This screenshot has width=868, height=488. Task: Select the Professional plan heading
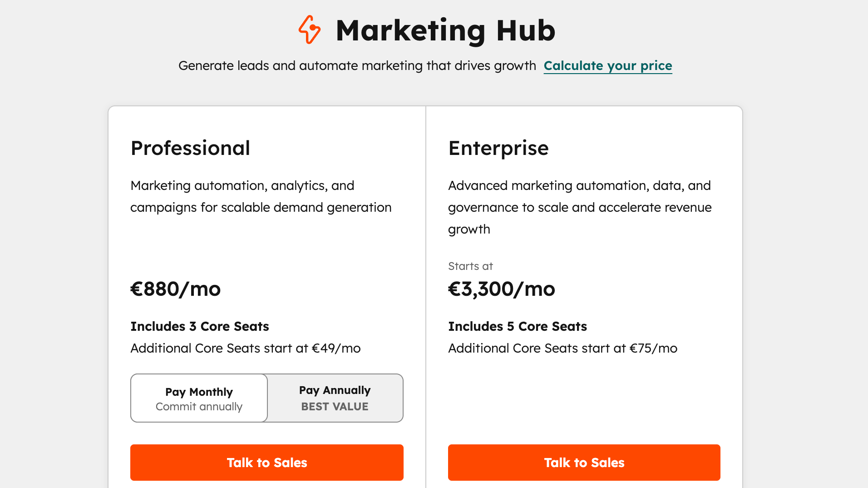190,148
